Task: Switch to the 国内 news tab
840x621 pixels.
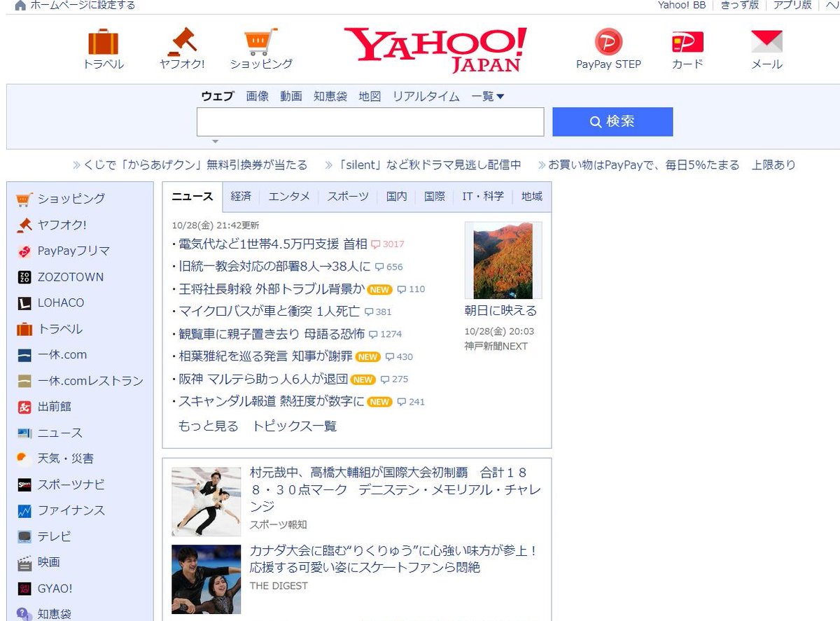Action: pos(397,197)
